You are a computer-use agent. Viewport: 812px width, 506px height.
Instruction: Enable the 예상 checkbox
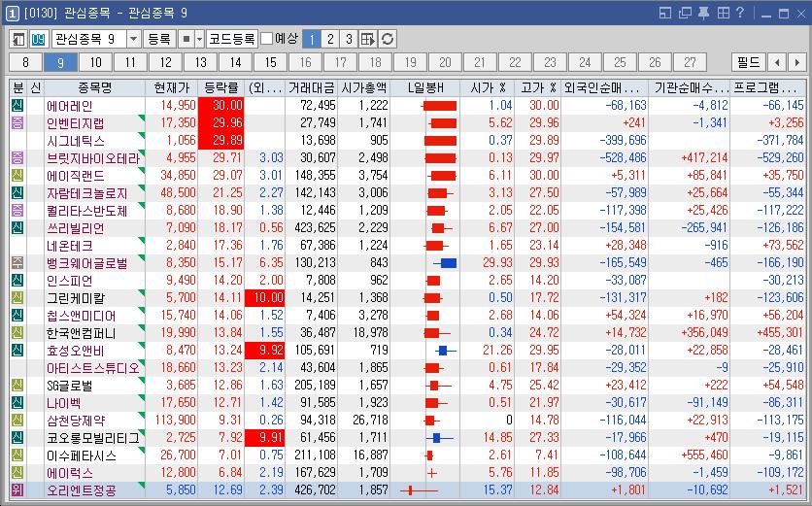pyautogui.click(x=267, y=39)
